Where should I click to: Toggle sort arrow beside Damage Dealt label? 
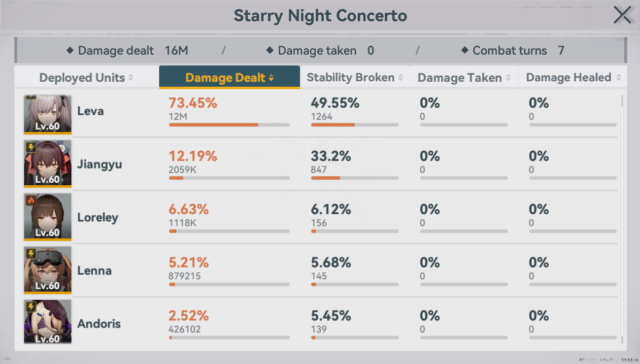click(271, 78)
